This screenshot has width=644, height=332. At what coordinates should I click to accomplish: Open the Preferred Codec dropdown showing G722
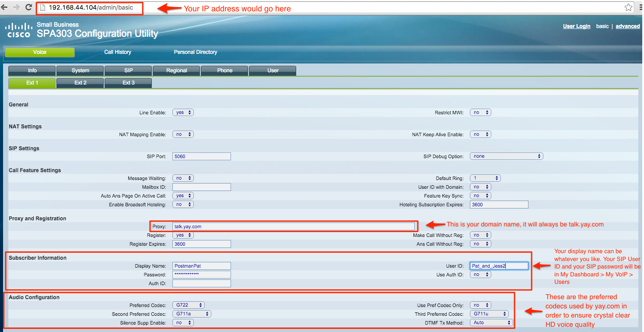[x=189, y=305]
